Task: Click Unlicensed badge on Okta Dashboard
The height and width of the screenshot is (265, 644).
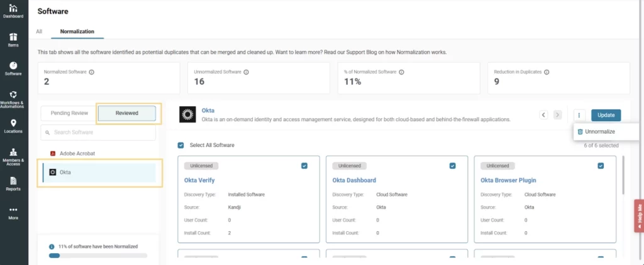Action: point(350,166)
